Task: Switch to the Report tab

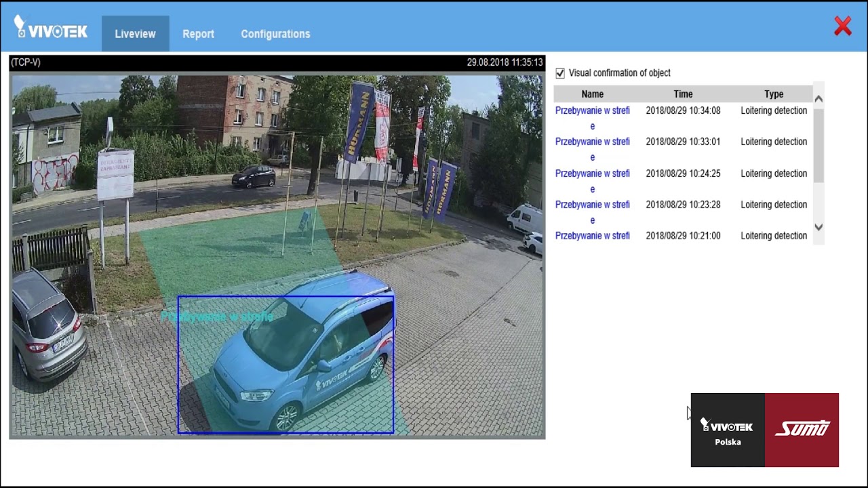Action: coord(198,34)
